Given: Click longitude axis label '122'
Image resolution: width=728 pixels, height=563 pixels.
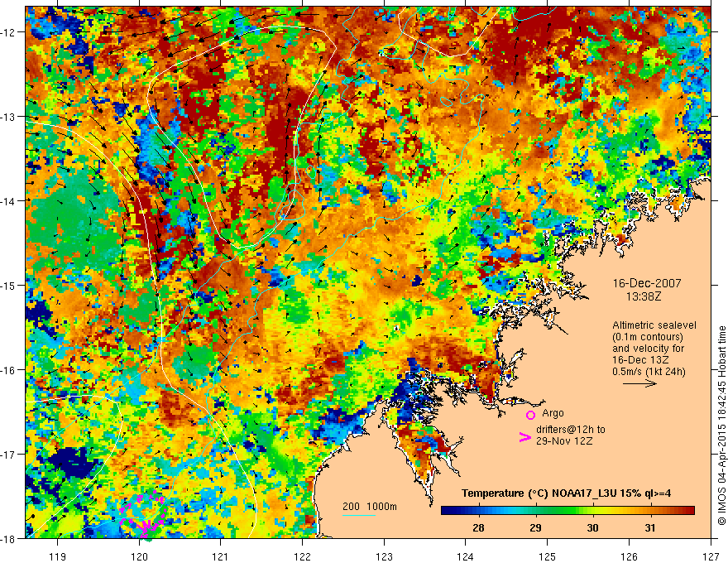Looking at the screenshot, I should pos(302,556).
